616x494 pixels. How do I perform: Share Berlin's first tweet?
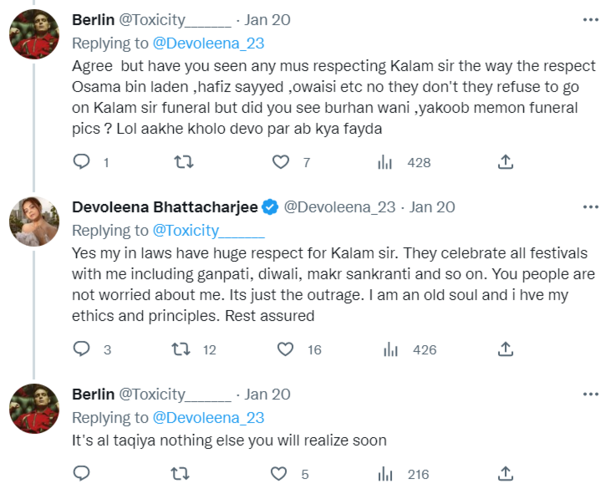(506, 162)
